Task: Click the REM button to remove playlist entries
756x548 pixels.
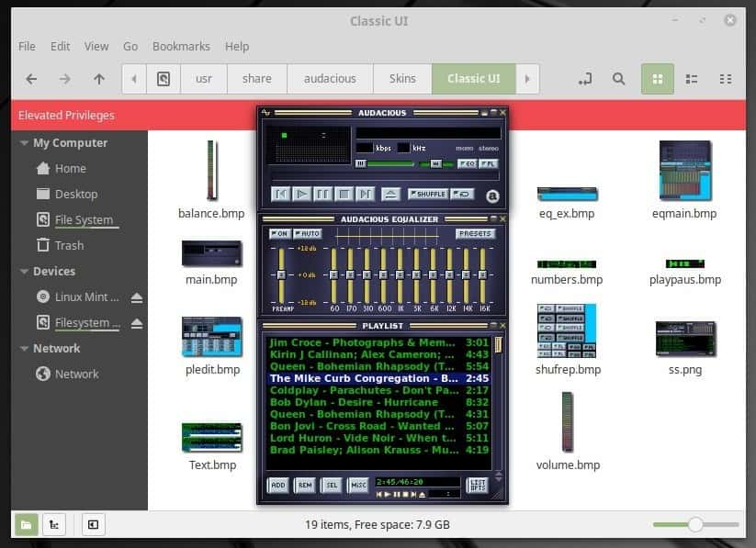Action: (x=304, y=484)
